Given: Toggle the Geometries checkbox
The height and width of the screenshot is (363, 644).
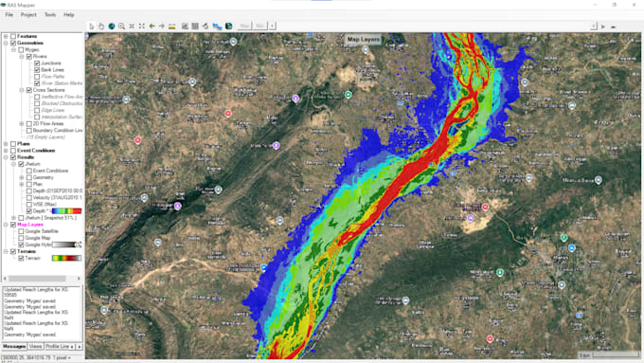Looking at the screenshot, I should [x=13, y=44].
